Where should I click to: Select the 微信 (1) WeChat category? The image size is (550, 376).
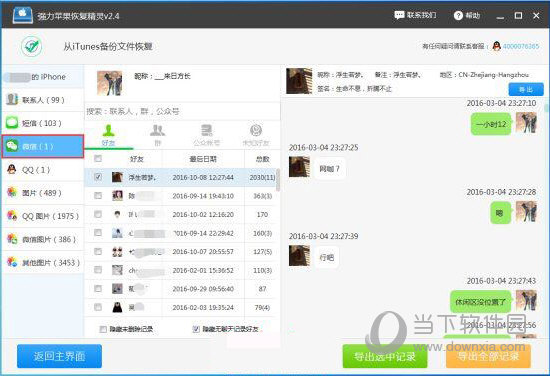coord(42,146)
